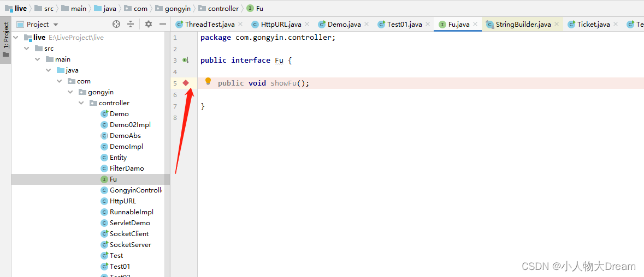Open Project panel settings gear
The width and height of the screenshot is (644, 277).
click(x=148, y=24)
